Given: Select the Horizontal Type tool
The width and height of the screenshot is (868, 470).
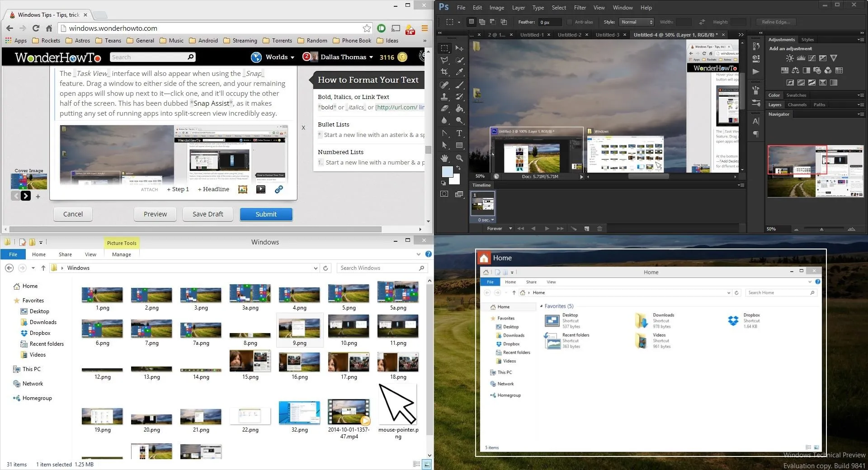Looking at the screenshot, I should 459,133.
